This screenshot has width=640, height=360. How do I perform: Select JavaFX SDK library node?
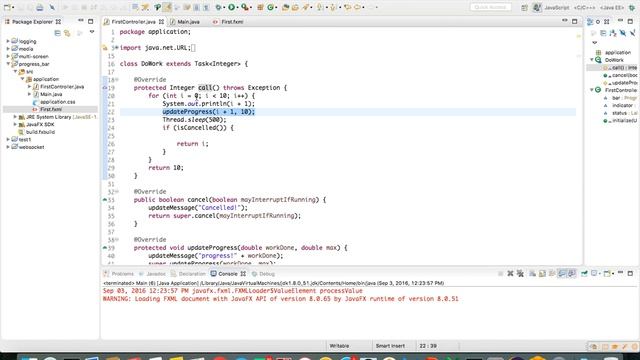(40, 124)
